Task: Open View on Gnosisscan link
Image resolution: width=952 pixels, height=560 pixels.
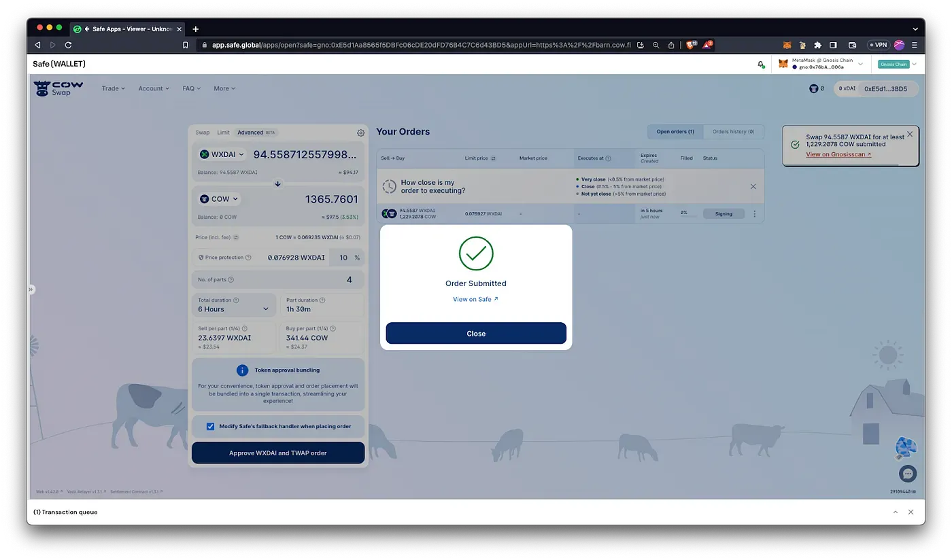Action: click(x=838, y=154)
